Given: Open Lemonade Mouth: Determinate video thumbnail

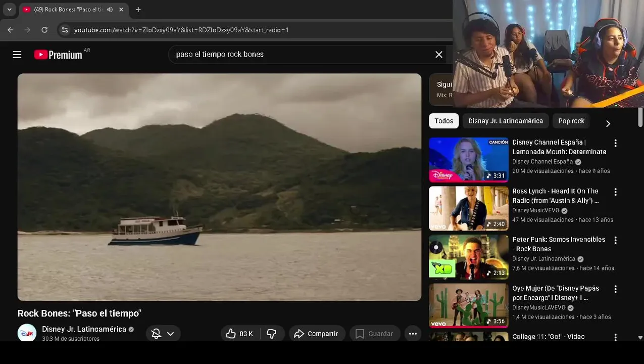Looking at the screenshot, I should pos(469,160).
